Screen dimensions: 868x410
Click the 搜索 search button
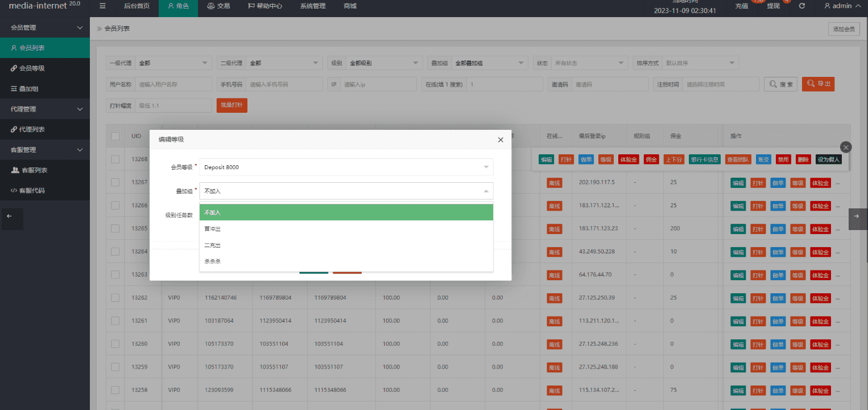point(780,84)
